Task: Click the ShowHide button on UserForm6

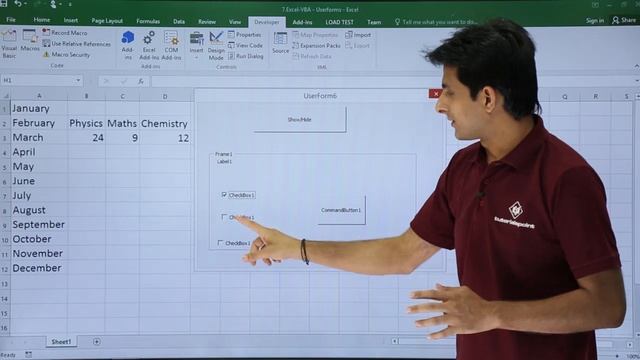Action: [x=300, y=120]
